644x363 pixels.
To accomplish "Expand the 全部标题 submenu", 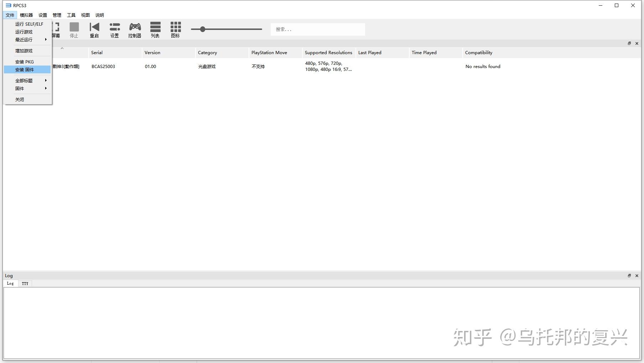I will 45,81.
